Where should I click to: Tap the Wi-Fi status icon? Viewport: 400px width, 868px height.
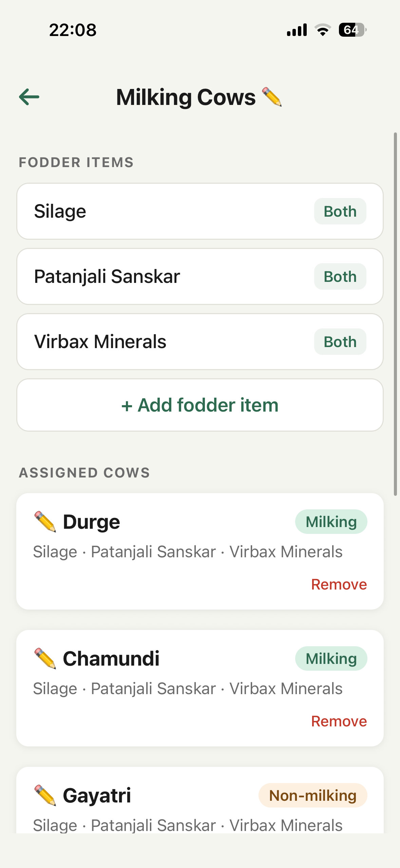point(323,30)
